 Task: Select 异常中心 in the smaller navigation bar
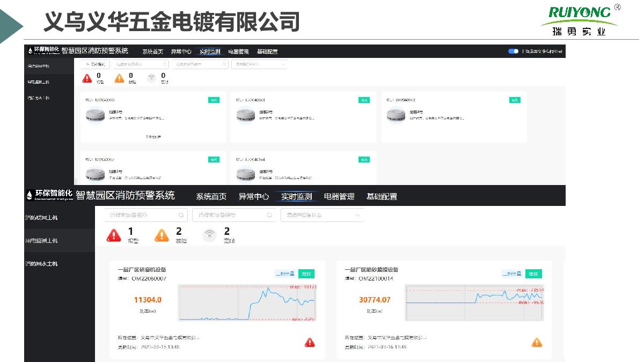(x=181, y=51)
